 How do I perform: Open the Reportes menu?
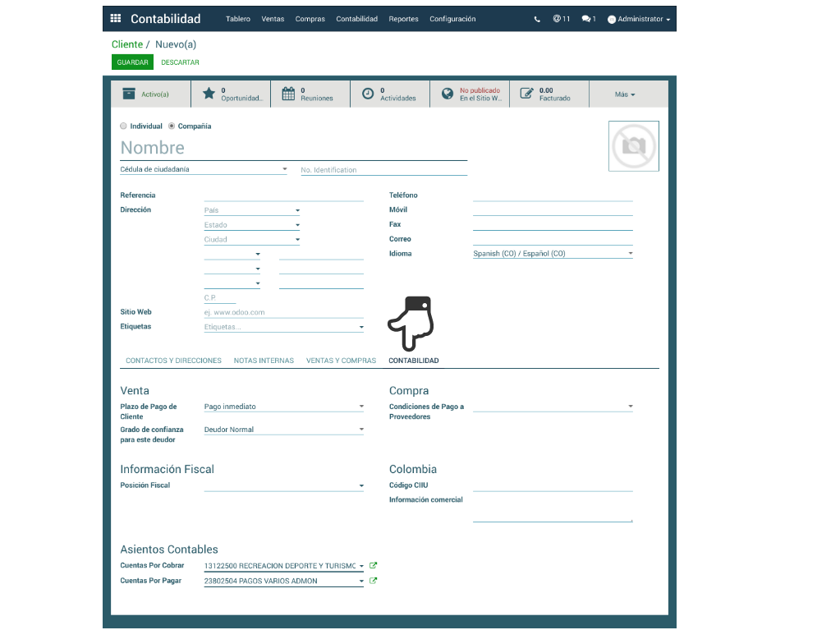click(x=403, y=19)
